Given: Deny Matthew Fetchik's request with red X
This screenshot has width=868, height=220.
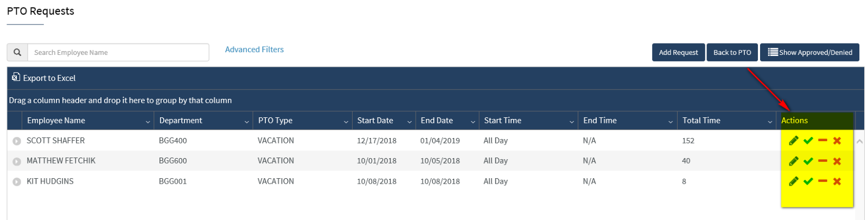Looking at the screenshot, I should tap(837, 161).
